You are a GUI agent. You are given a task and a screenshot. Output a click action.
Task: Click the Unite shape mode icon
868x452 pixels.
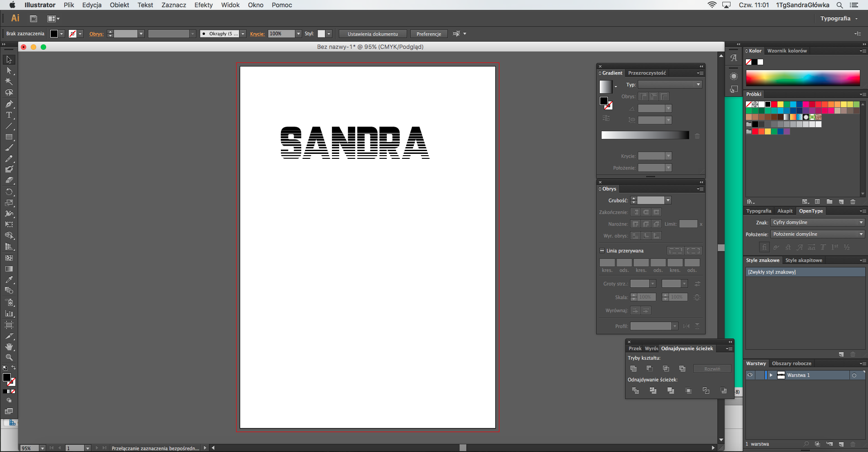click(x=633, y=369)
